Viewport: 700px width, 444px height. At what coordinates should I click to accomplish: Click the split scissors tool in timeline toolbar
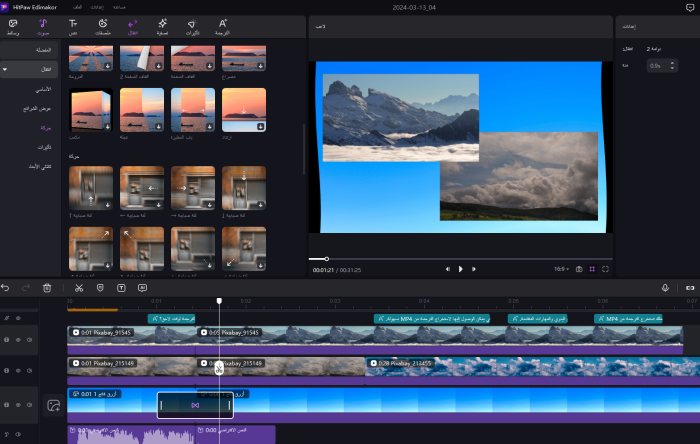point(78,287)
